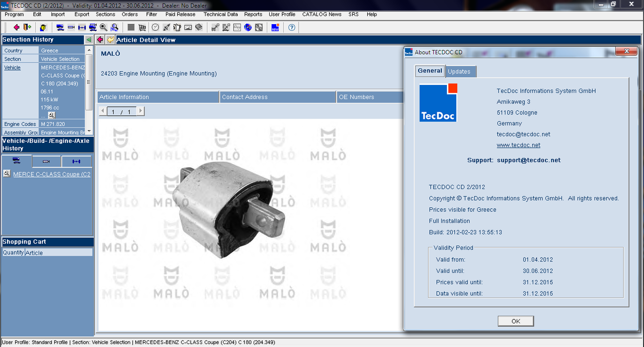The image size is (644, 347).
Task: Click the striped circle icon beside the globe
Action: 259,27
